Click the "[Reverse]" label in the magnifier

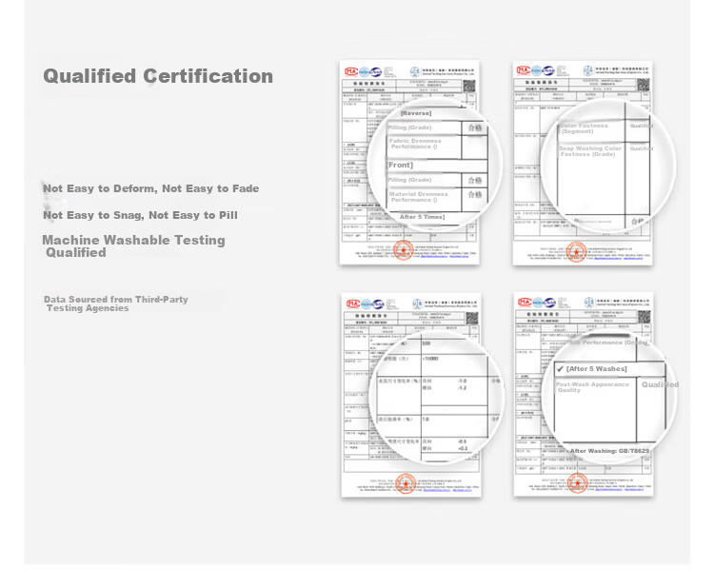[416, 113]
